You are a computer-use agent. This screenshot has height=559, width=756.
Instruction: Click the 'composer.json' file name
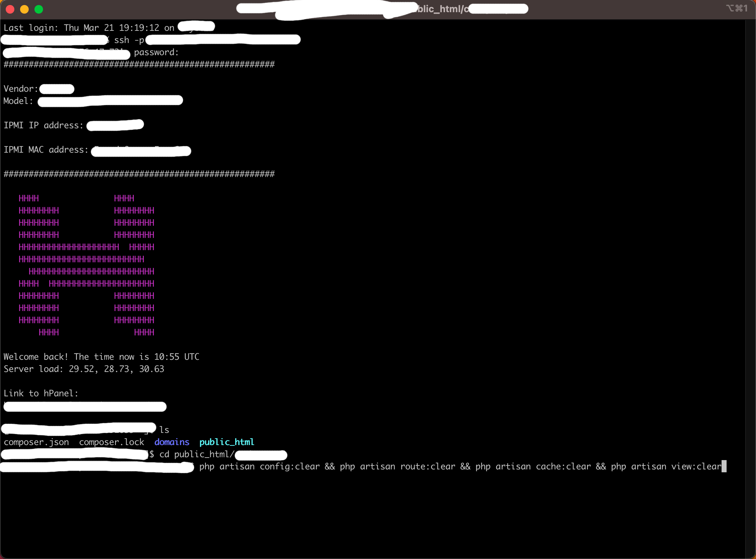(x=36, y=442)
